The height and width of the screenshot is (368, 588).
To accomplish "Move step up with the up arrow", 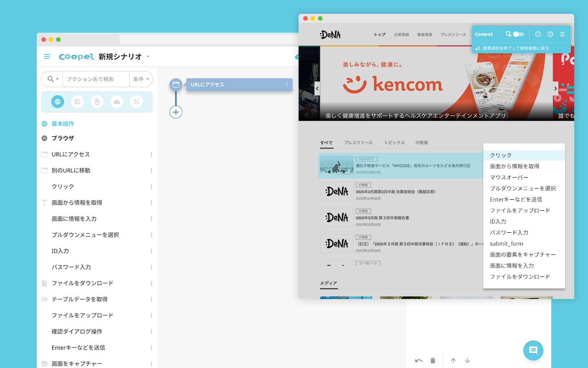I will 453,361.
